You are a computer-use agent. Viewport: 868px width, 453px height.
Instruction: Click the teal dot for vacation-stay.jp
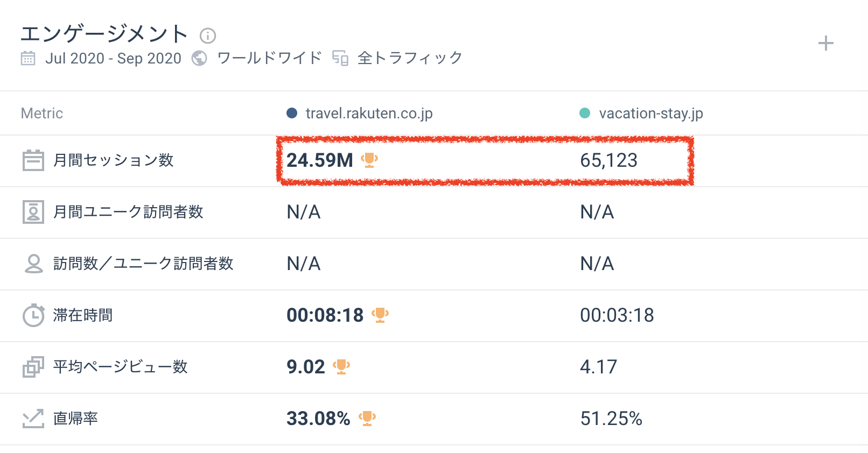[x=585, y=113]
